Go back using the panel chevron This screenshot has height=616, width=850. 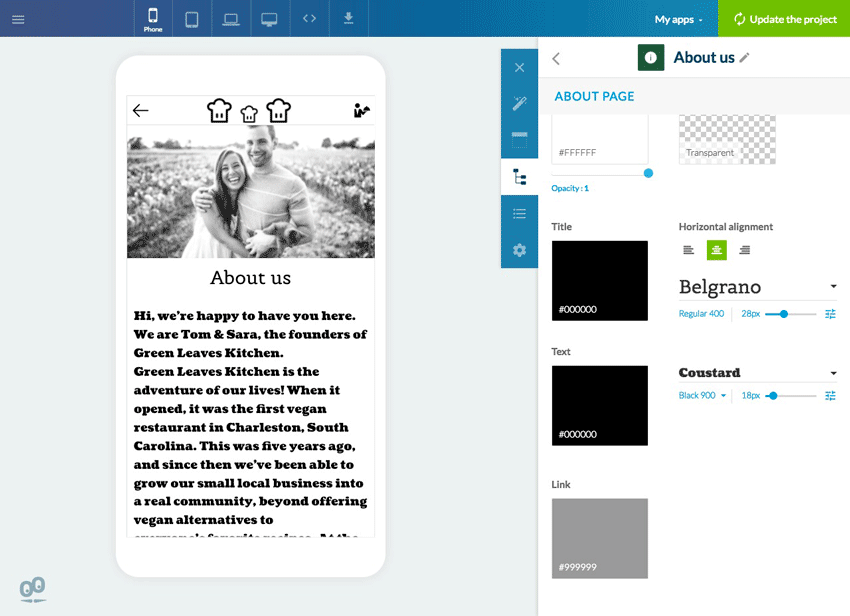click(556, 59)
